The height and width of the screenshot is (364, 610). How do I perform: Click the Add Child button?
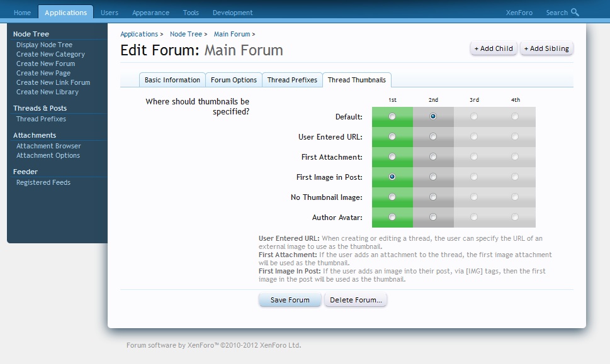[494, 48]
